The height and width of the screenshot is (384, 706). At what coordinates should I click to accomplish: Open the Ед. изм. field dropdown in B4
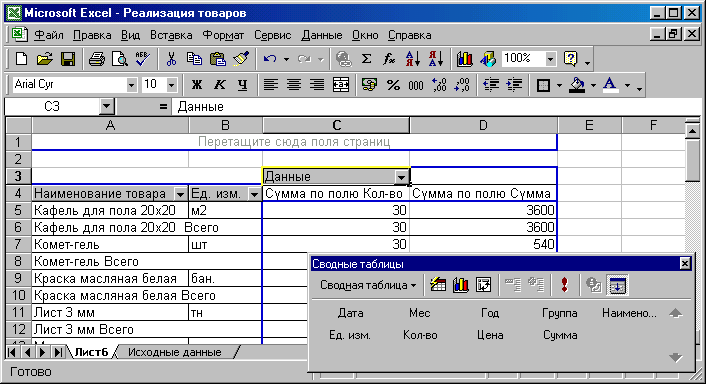tap(254, 194)
